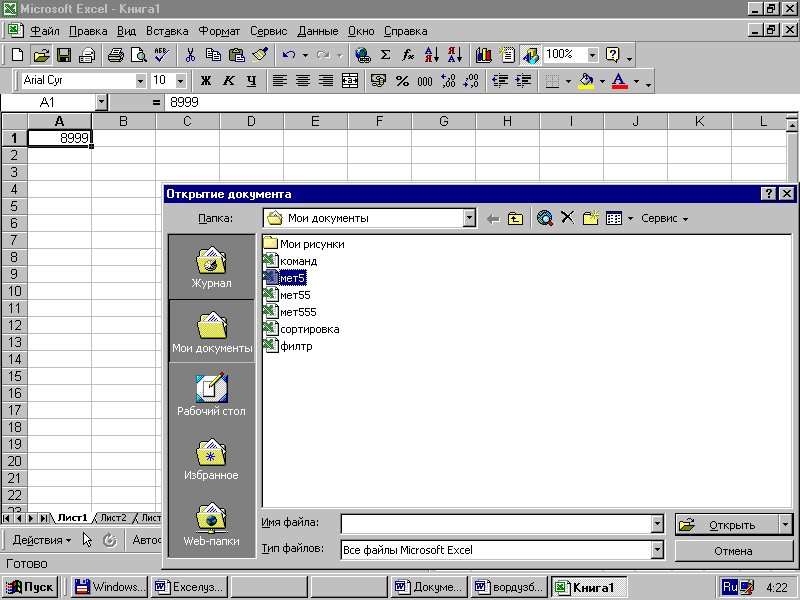
Task: Sort descending Z-A icon
Action: click(x=455, y=55)
